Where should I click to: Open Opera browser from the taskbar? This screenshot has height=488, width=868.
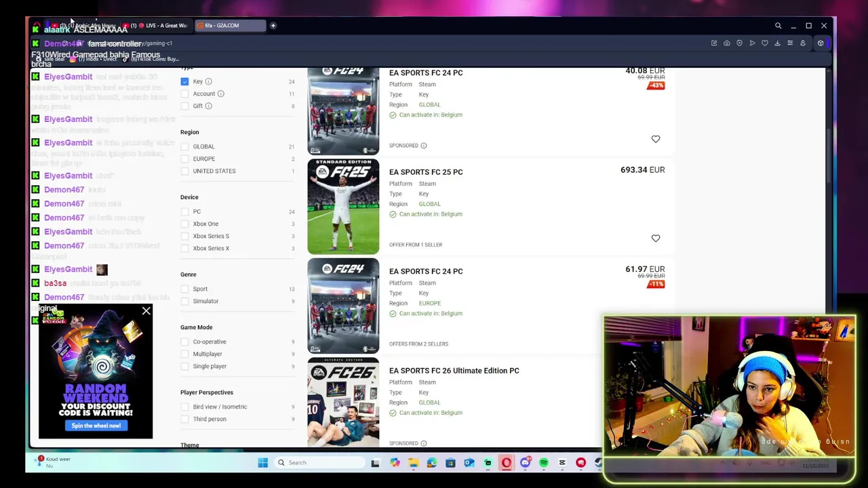pos(507,463)
